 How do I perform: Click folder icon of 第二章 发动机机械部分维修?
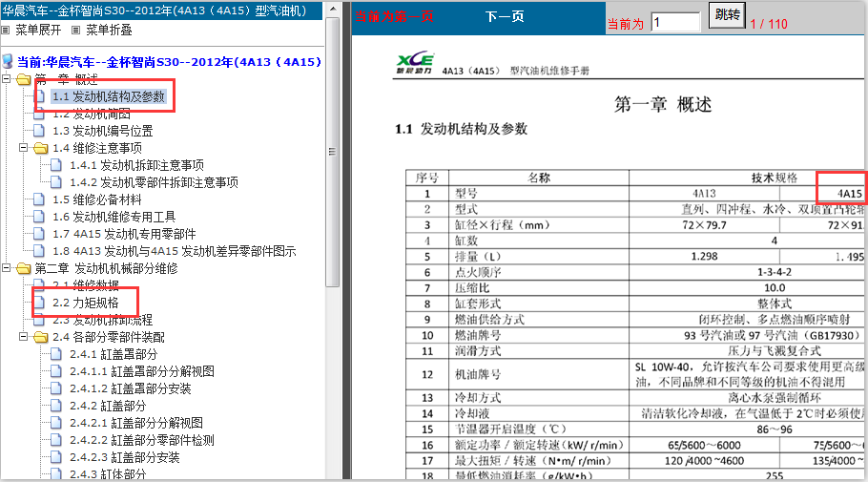click(23, 268)
